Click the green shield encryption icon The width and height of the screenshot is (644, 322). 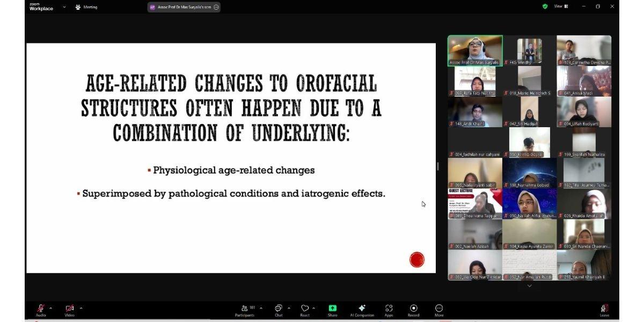tap(545, 6)
